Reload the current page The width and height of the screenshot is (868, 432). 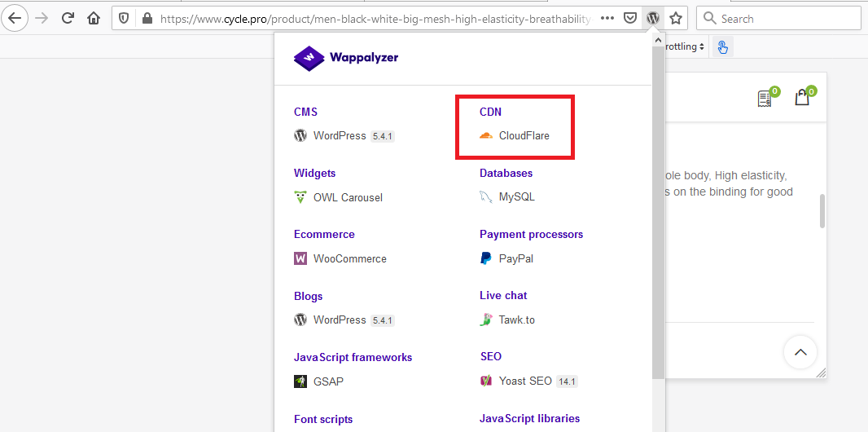68,18
